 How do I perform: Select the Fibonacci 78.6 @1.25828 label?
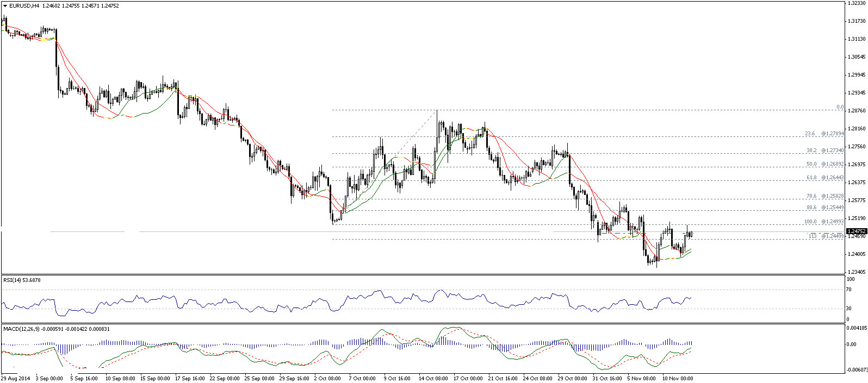click(824, 196)
